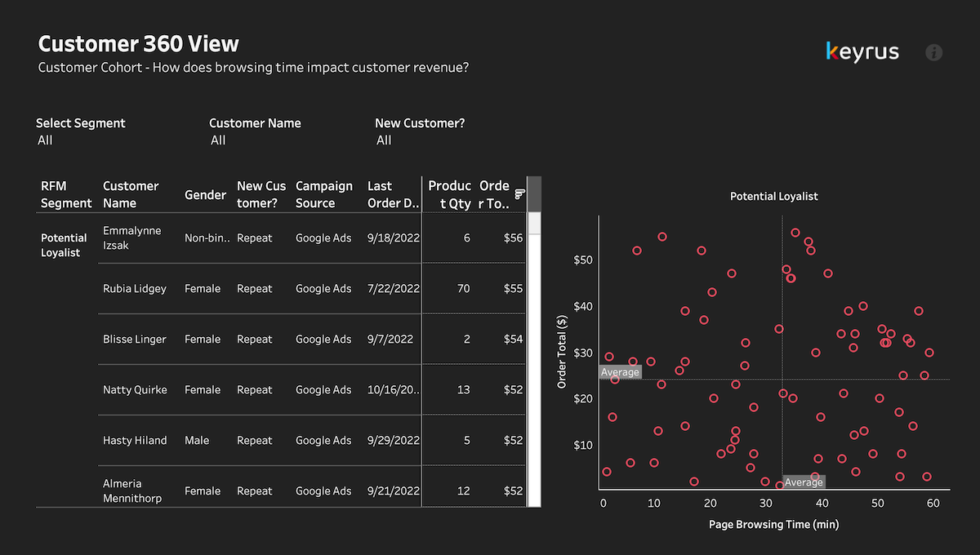Viewport: 980px width, 555px height.
Task: Click the vertical Average label near x-axis
Action: coord(804,482)
